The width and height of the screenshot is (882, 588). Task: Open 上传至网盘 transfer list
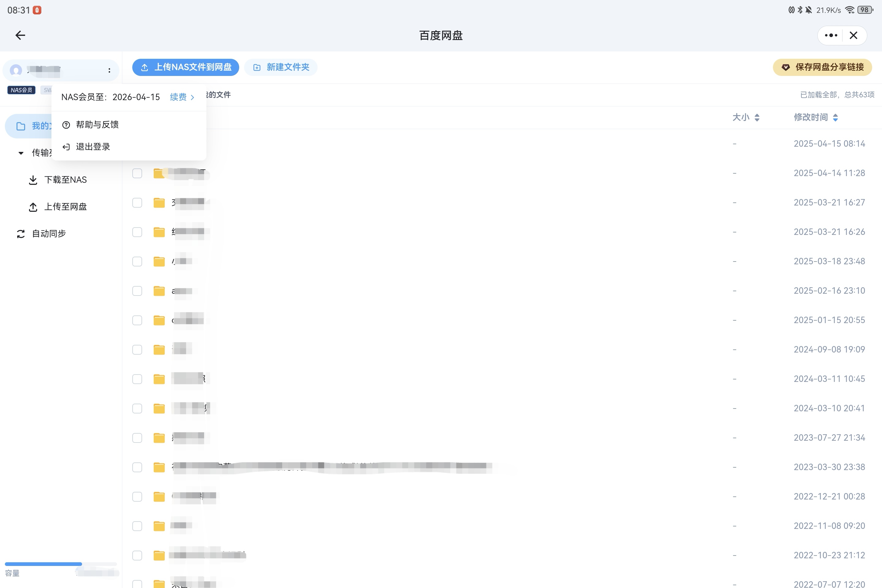(58, 207)
